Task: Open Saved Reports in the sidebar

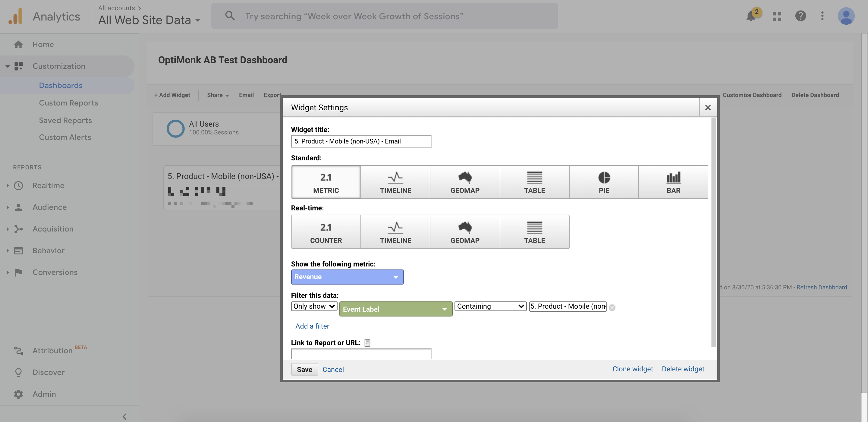Action: (x=65, y=120)
